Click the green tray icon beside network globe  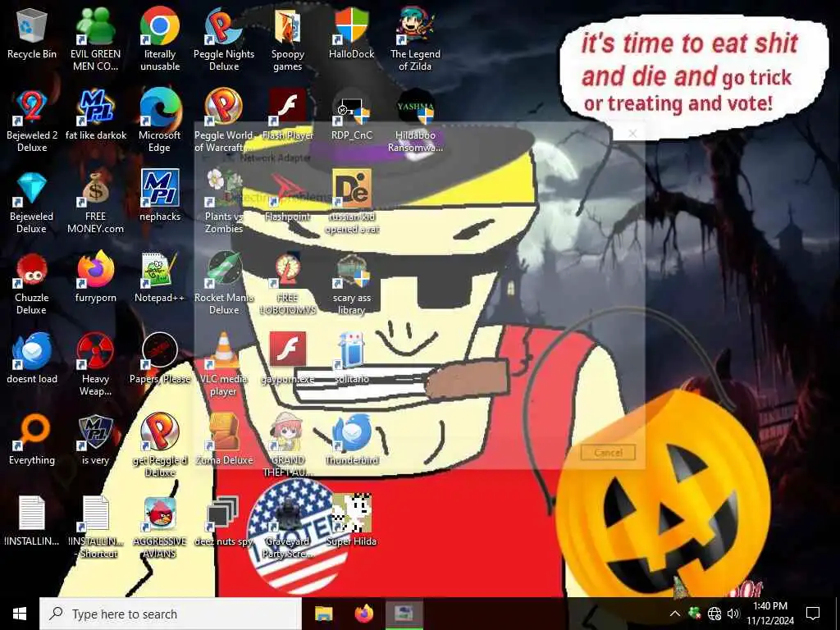tap(694, 614)
